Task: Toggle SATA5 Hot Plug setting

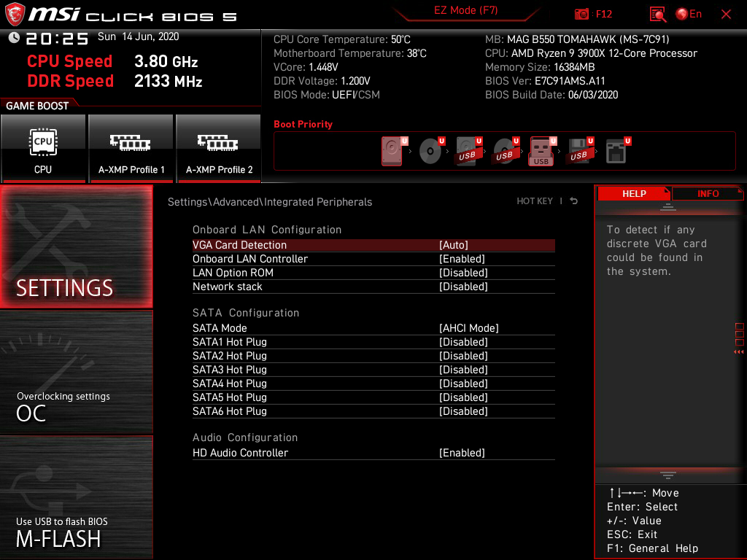Action: click(x=373, y=397)
